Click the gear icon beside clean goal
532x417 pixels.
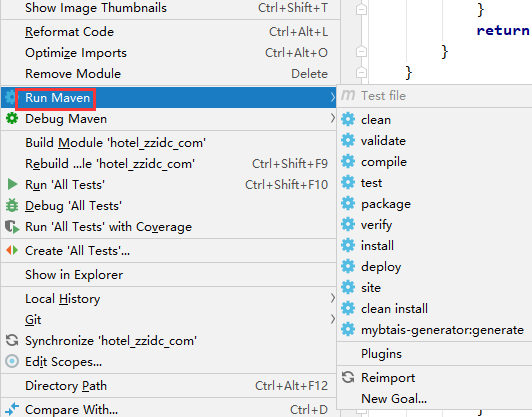(x=348, y=119)
